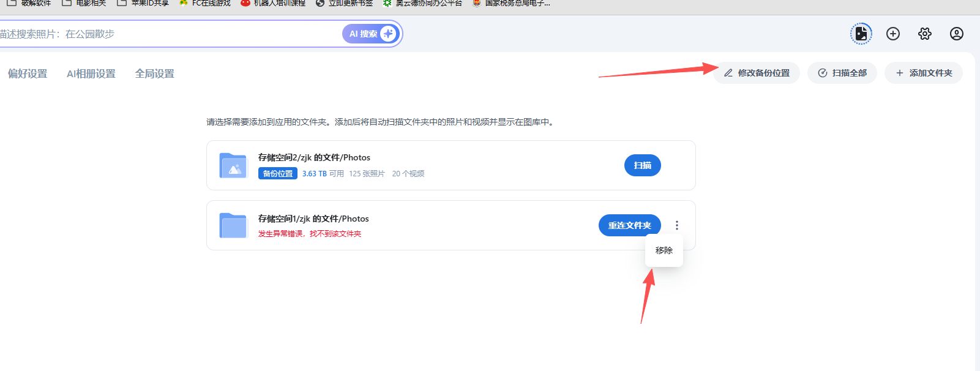The height and width of the screenshot is (371, 980).
Task: Click 扫描 button for 存储空间2 folder
Action: (643, 165)
